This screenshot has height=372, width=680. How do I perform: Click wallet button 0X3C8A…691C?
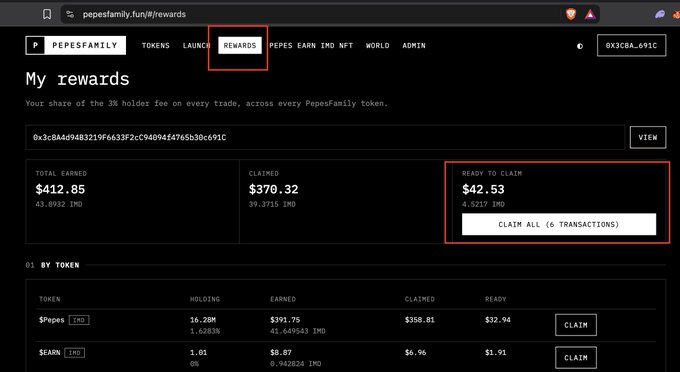pos(631,46)
